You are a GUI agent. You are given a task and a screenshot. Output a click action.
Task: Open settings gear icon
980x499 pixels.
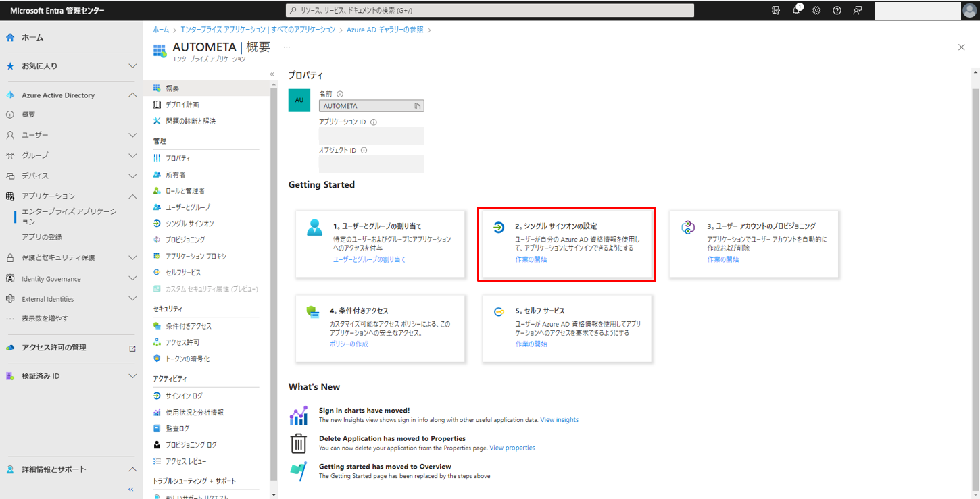(x=816, y=10)
